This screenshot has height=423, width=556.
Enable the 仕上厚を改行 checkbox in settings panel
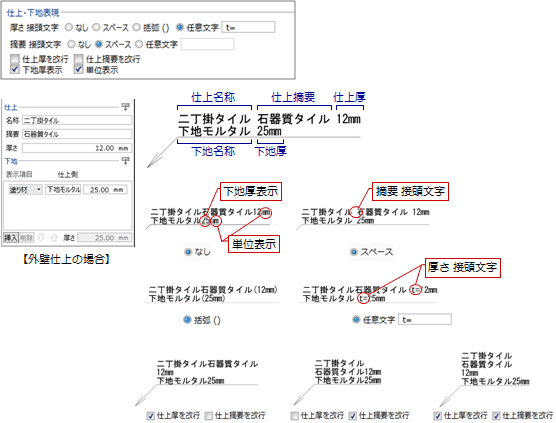click(15, 59)
